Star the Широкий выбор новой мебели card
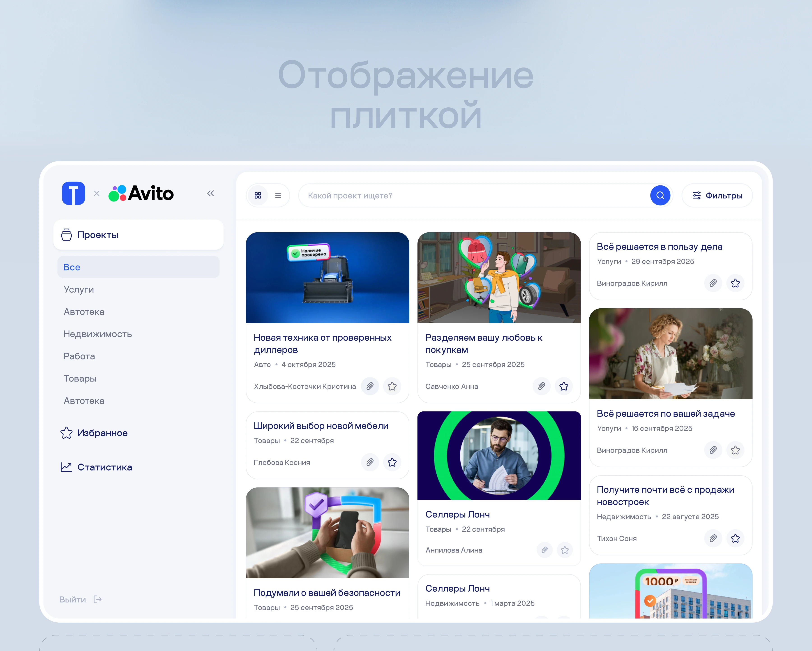The width and height of the screenshot is (812, 651). click(x=392, y=462)
